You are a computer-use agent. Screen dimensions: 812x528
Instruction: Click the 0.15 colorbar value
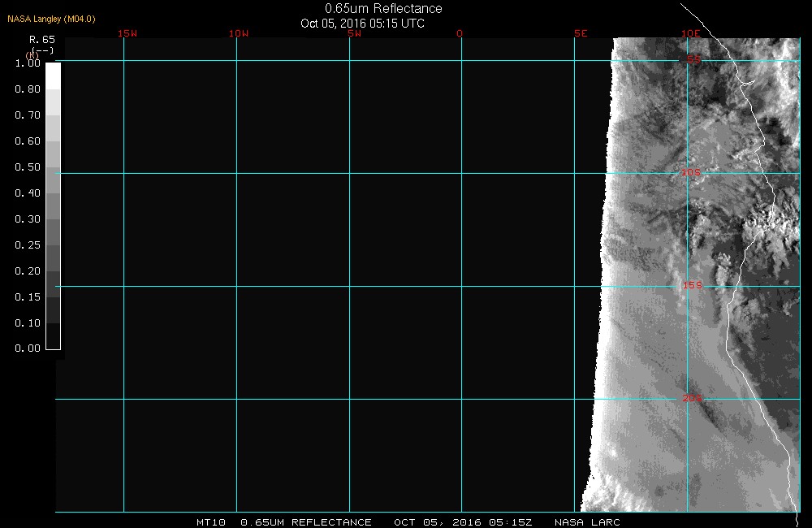28,297
